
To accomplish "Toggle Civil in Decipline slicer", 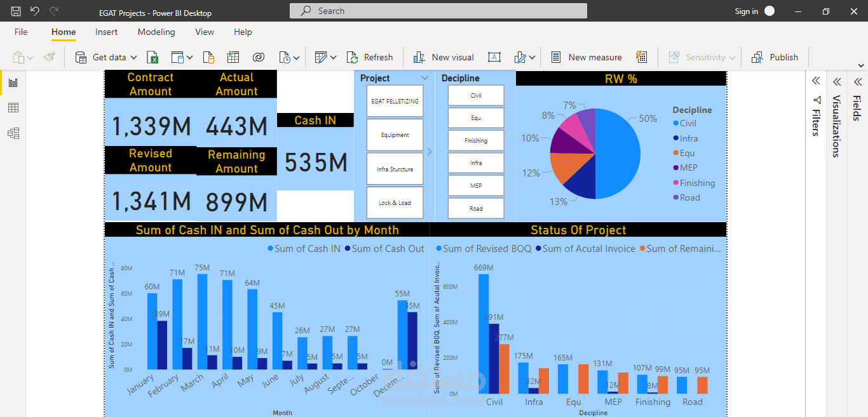I will coord(476,96).
